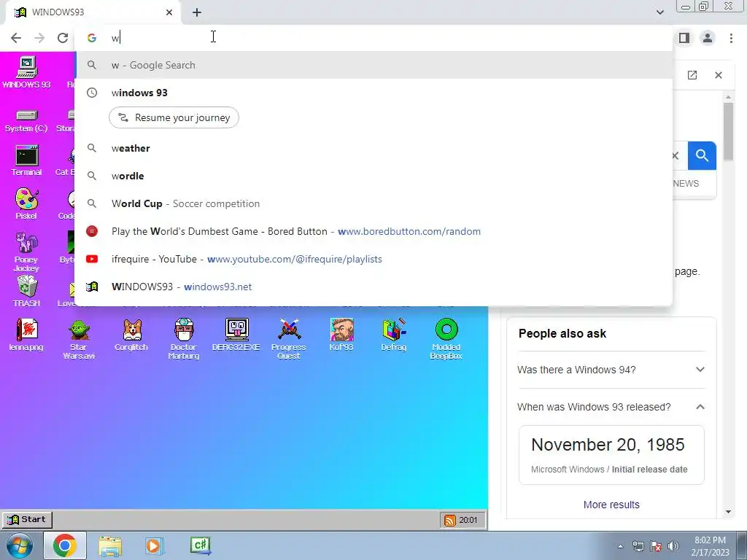This screenshot has width=747, height=560.
Task: Click the blue search button in side panel
Action: point(702,155)
